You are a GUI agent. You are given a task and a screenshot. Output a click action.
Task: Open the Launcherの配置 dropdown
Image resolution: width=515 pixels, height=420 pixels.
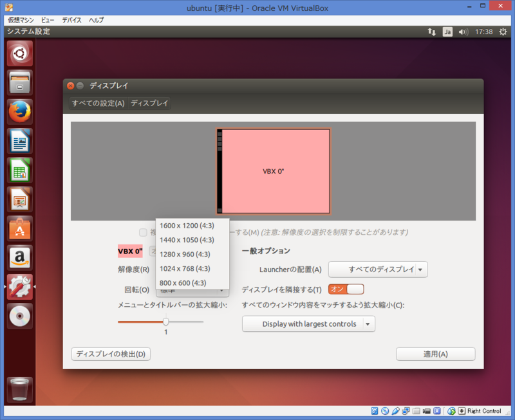click(x=378, y=269)
